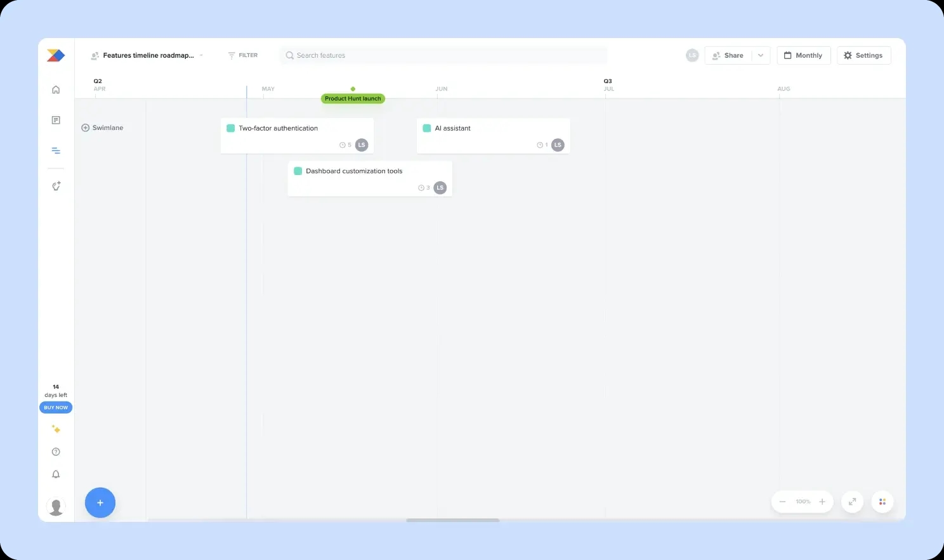
Task: Click the 100% zoom level label
Action: pos(803,502)
